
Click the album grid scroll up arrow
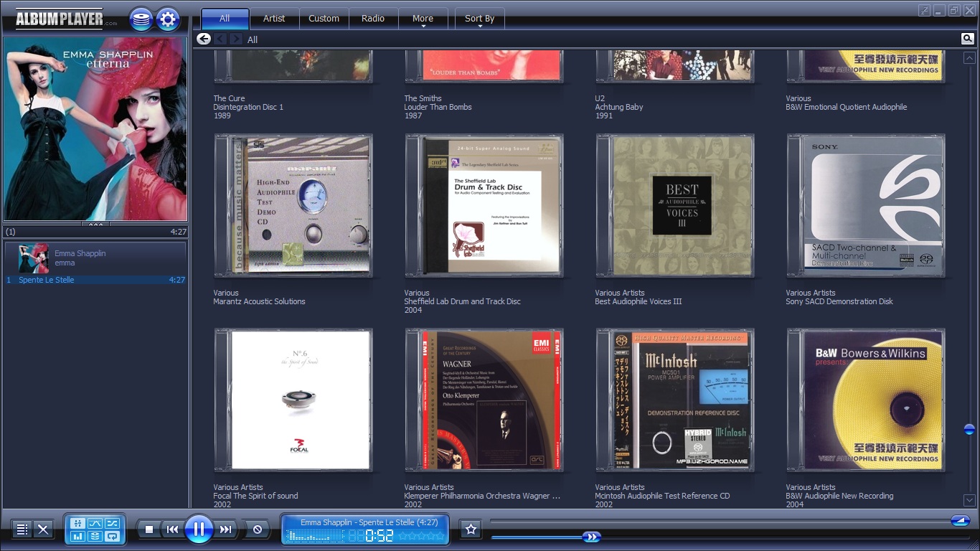click(x=969, y=58)
